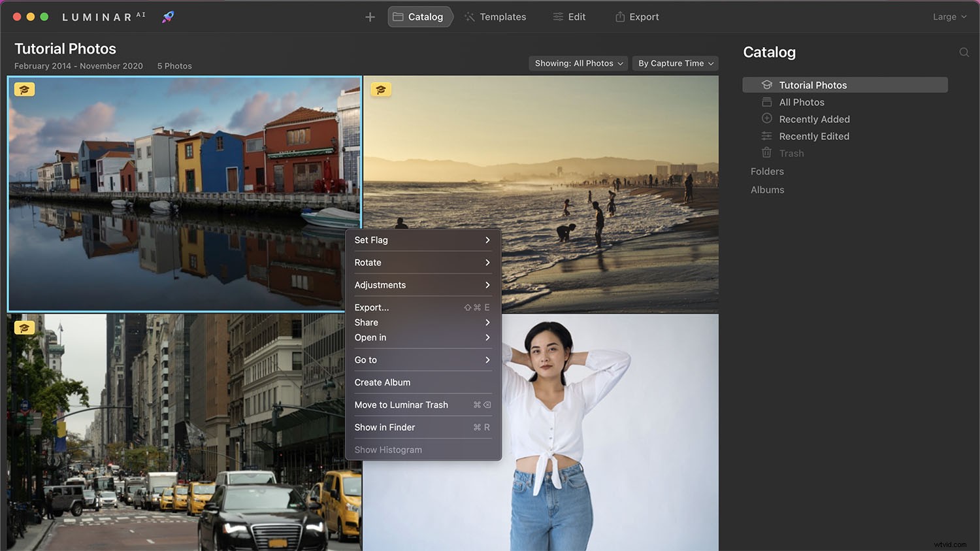The height and width of the screenshot is (551, 980).
Task: Click the graduation cap badge on the houses photo
Action: [24, 89]
